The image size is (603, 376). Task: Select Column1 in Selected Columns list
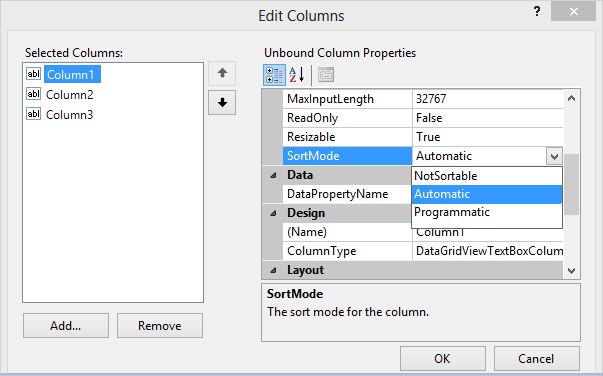(72, 74)
